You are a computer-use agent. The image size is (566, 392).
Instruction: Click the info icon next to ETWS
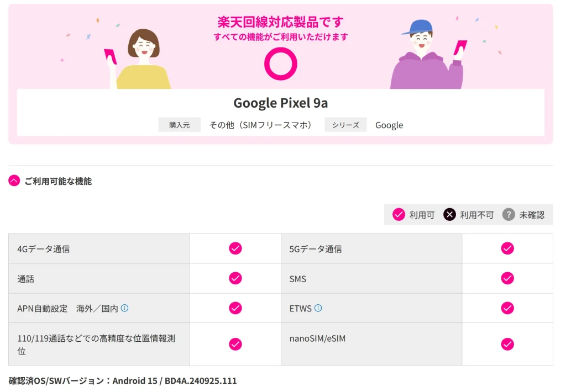(318, 308)
